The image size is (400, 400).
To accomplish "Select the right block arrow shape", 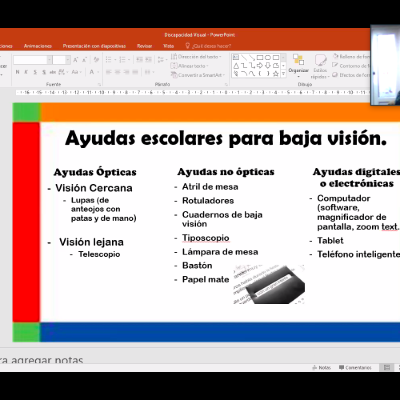I will pyautogui.click(x=260, y=66).
